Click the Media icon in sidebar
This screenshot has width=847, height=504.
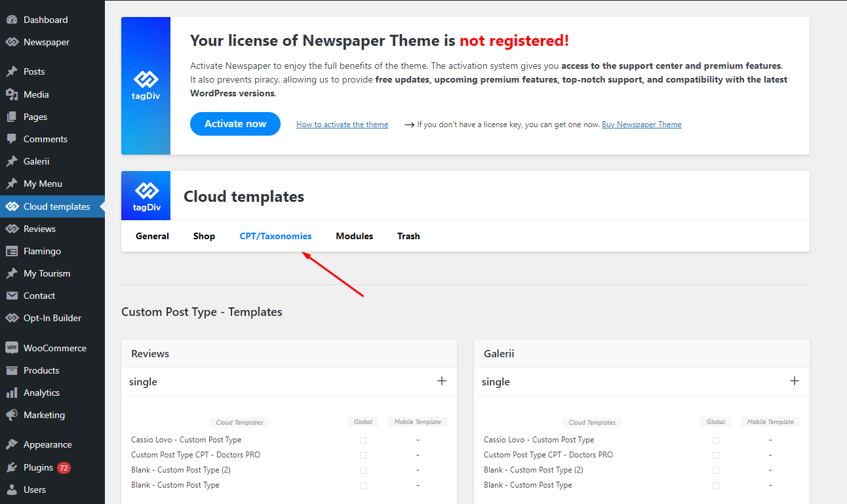(x=12, y=94)
